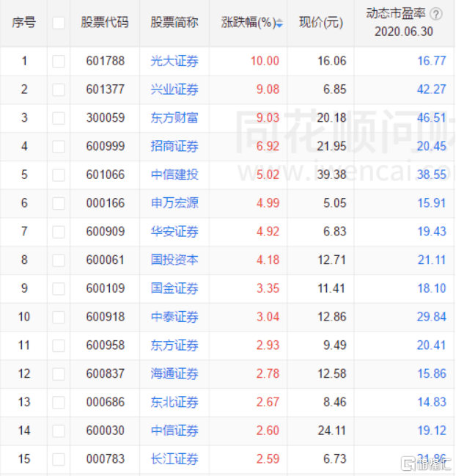The height and width of the screenshot is (476, 456).
Task: Click stock code 000166
Action: 106,203
